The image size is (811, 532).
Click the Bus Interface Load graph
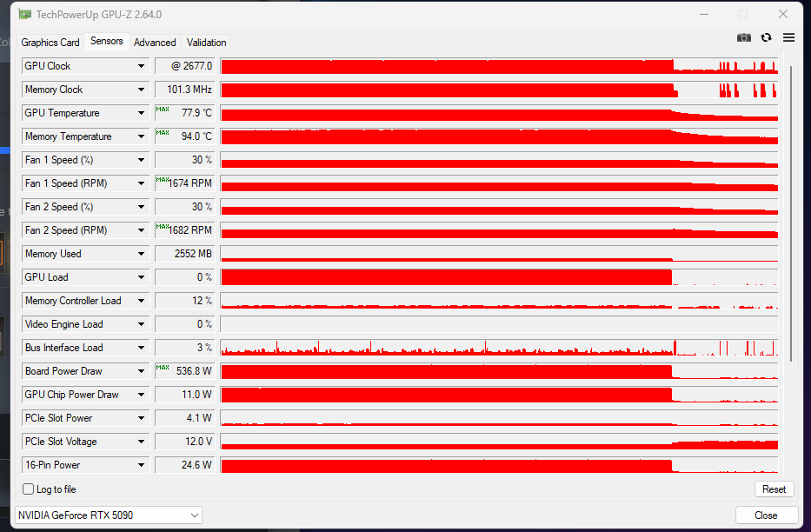tap(499, 348)
